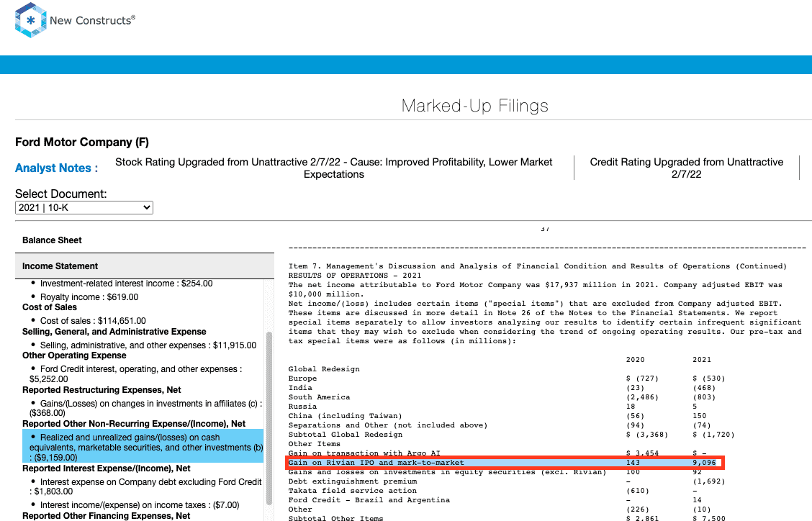The width and height of the screenshot is (812, 521).
Task: Click the Analyst Notes label
Action: [56, 168]
